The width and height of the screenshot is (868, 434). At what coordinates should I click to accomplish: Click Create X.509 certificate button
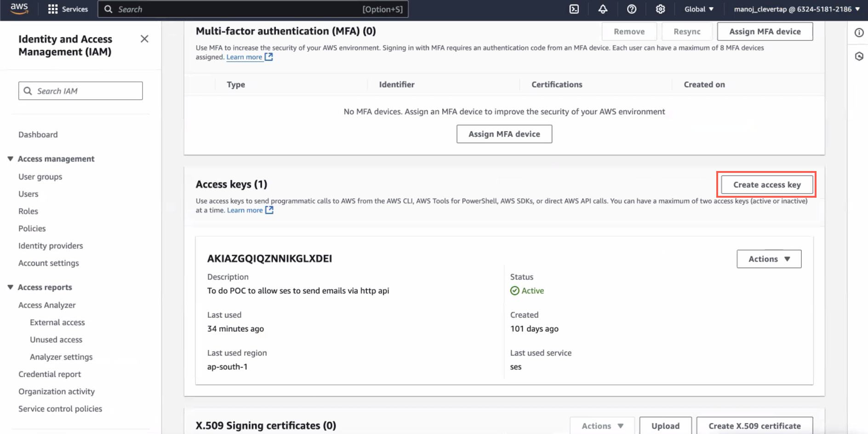pos(754,426)
